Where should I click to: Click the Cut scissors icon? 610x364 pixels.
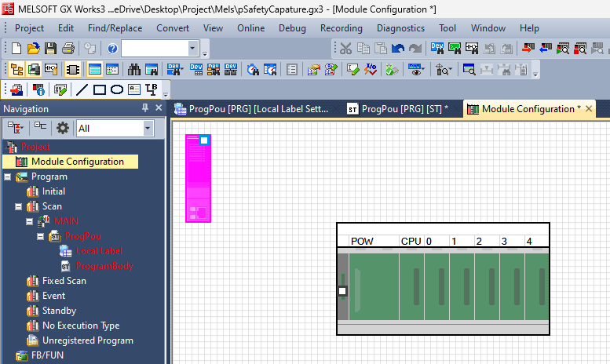pyautogui.click(x=345, y=49)
